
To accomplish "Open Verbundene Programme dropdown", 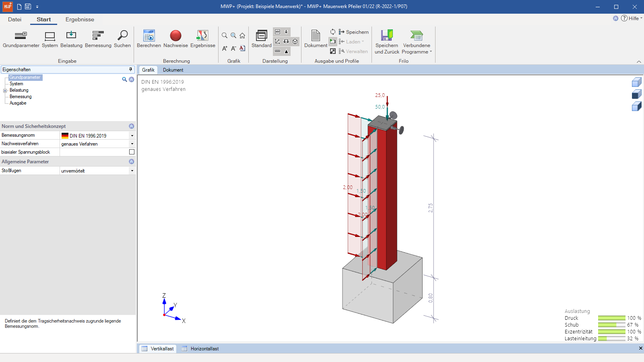I will (x=417, y=42).
